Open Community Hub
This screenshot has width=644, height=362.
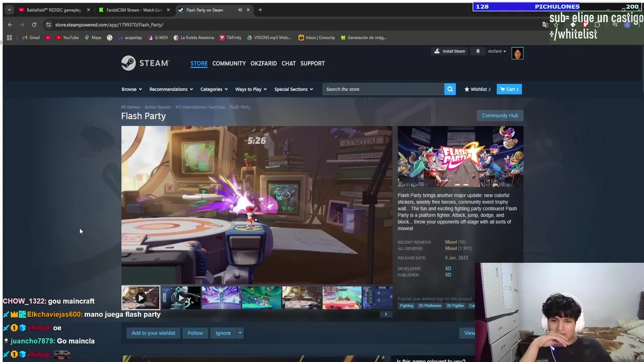tap(500, 115)
